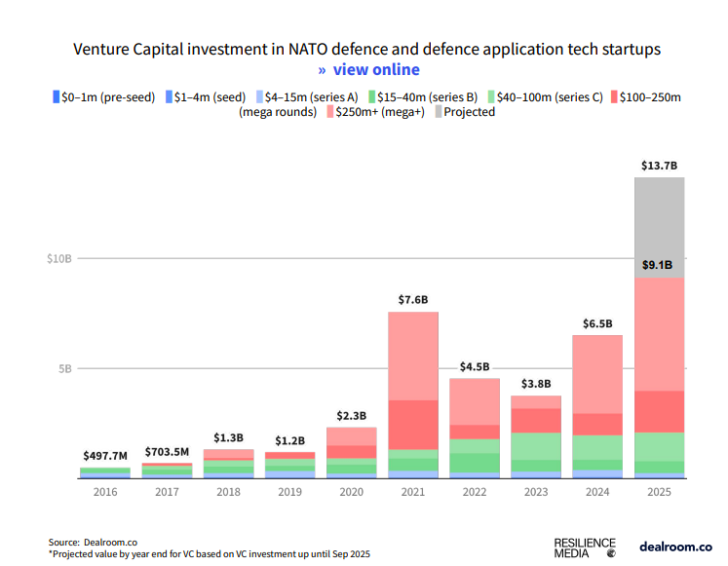Image resolution: width=728 pixels, height=566 pixels.
Task: Click the $250m+ mega+ legend swatch
Action: [x=328, y=112]
